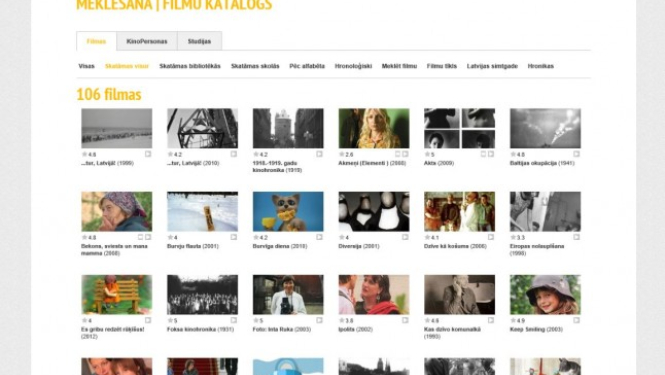Open the Meklēšana | Filmu katalogs heading

pyautogui.click(x=174, y=6)
